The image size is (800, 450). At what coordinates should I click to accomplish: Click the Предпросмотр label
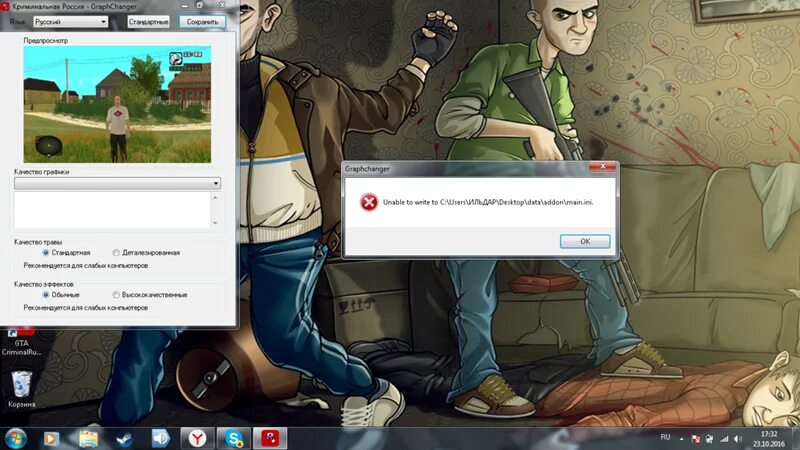tap(45, 40)
